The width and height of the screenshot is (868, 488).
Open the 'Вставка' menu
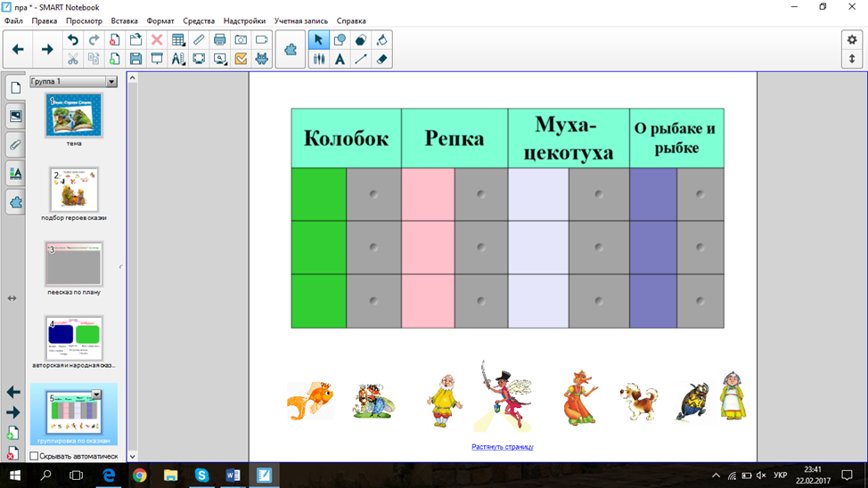tap(124, 20)
